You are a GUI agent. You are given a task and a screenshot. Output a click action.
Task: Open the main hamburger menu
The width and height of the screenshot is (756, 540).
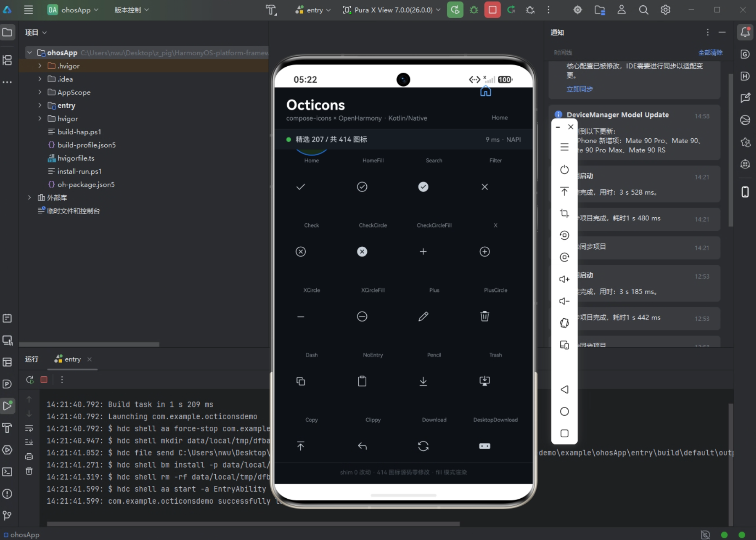point(28,10)
